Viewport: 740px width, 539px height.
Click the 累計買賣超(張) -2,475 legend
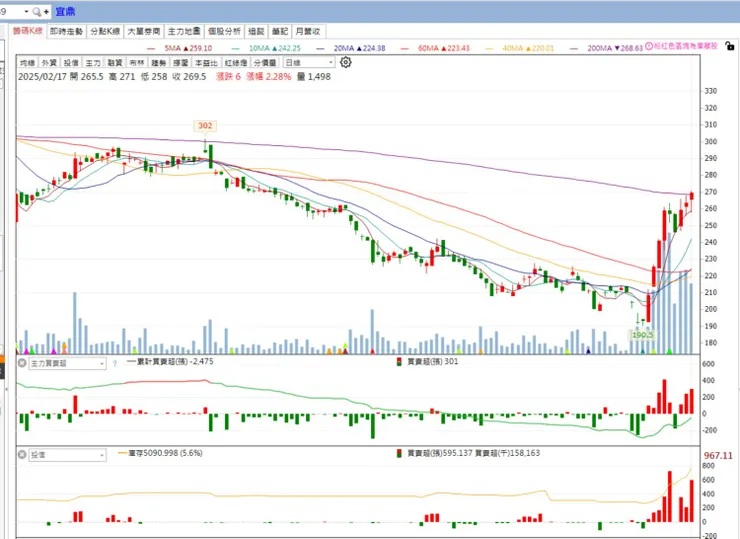point(170,362)
